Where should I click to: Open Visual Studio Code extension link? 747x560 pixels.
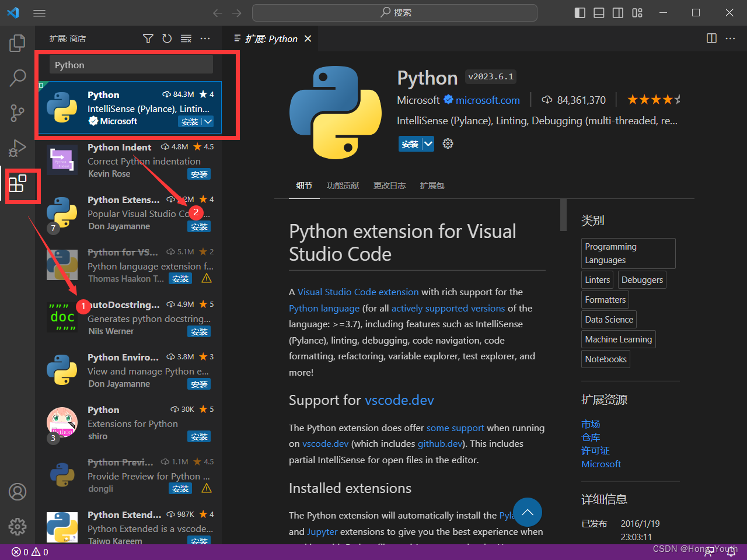(358, 292)
